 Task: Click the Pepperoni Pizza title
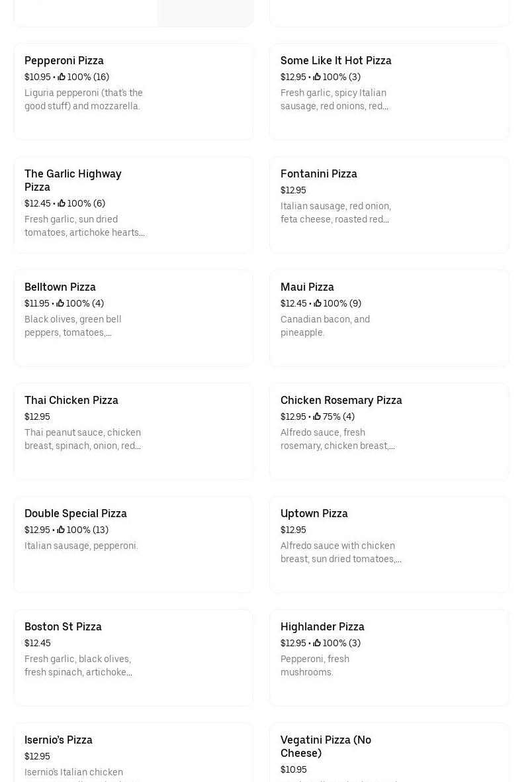[64, 60]
